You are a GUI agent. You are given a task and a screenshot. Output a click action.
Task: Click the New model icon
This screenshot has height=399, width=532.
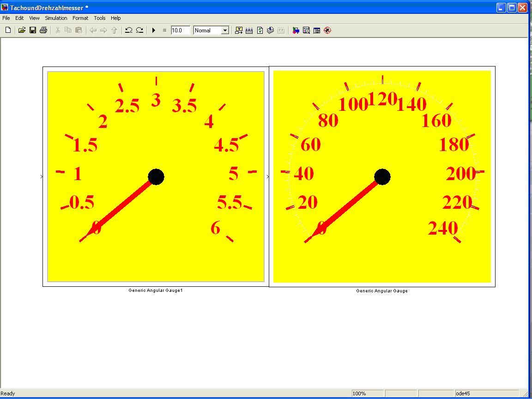click(8, 30)
